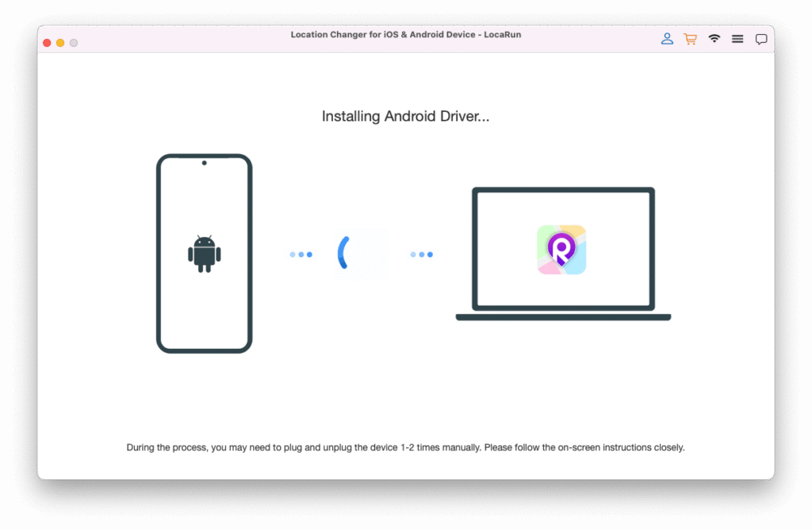Click the 'Installing Android Driver...' heading
Viewport: 812px width, 529px height.
click(405, 116)
